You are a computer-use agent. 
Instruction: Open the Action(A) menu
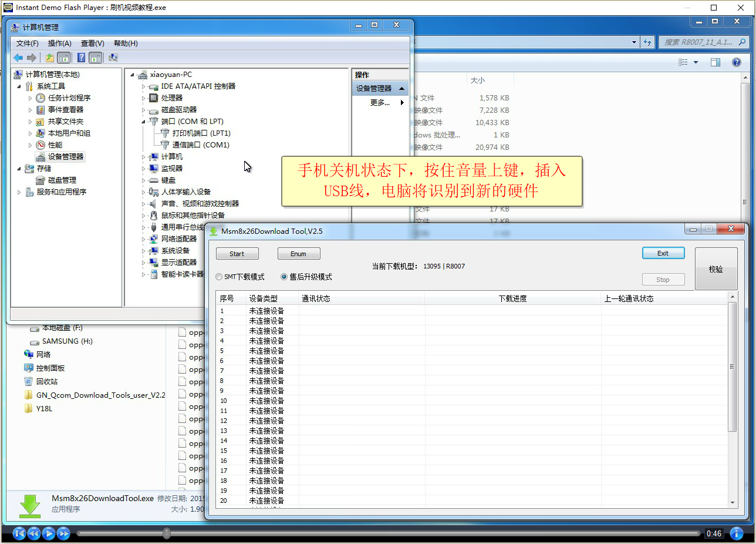coord(59,43)
